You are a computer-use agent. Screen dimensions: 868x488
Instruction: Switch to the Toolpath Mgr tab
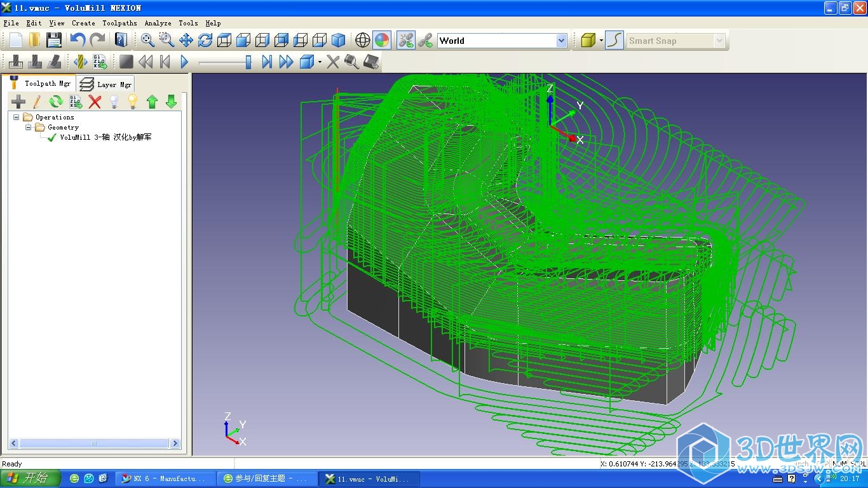[39, 83]
